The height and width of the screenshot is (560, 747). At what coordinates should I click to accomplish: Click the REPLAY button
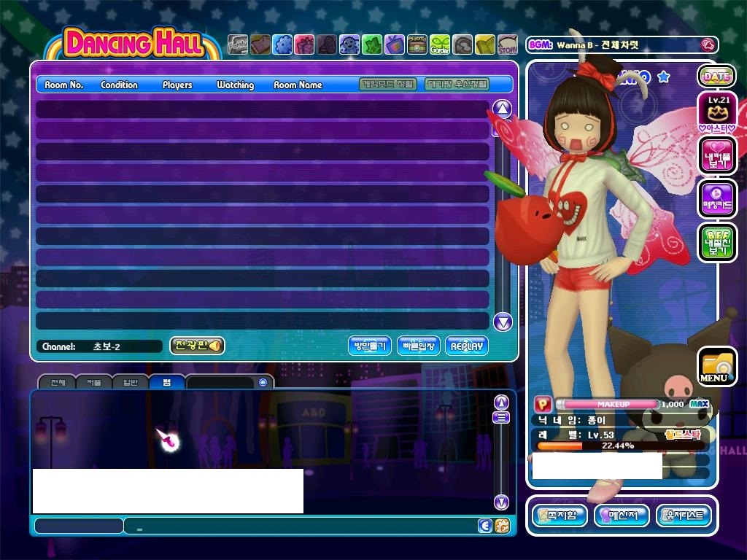467,346
